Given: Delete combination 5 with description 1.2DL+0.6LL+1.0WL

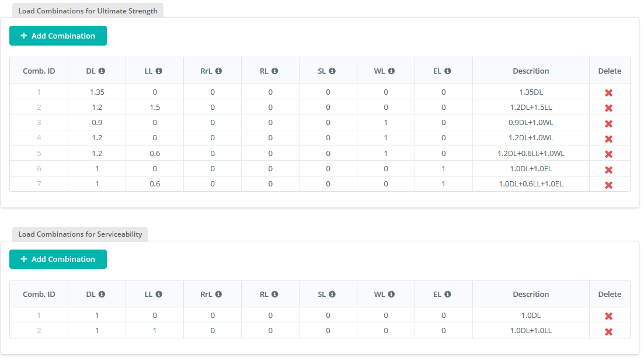Looking at the screenshot, I should click(x=609, y=153).
